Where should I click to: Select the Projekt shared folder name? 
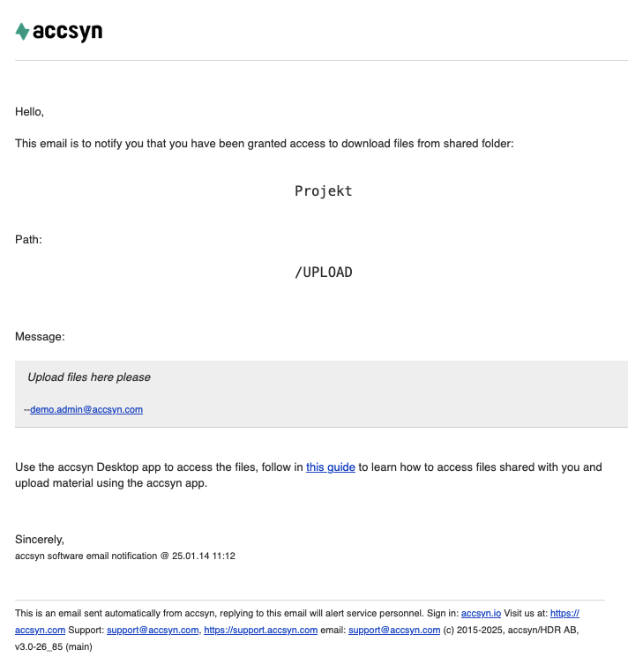(323, 191)
